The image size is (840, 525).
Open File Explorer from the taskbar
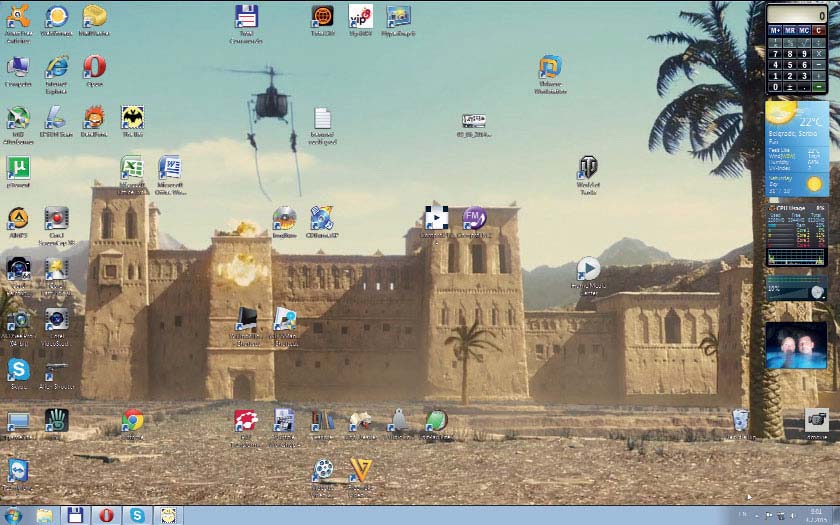coord(44,515)
